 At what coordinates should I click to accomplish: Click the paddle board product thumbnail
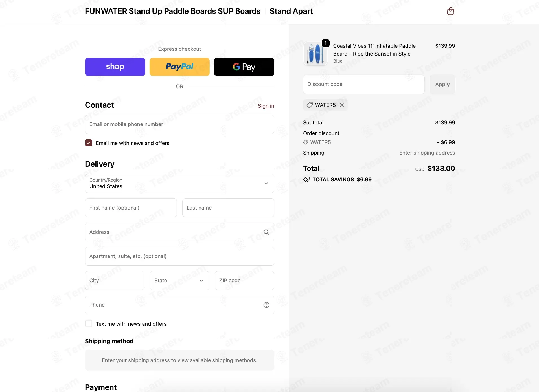(315, 54)
